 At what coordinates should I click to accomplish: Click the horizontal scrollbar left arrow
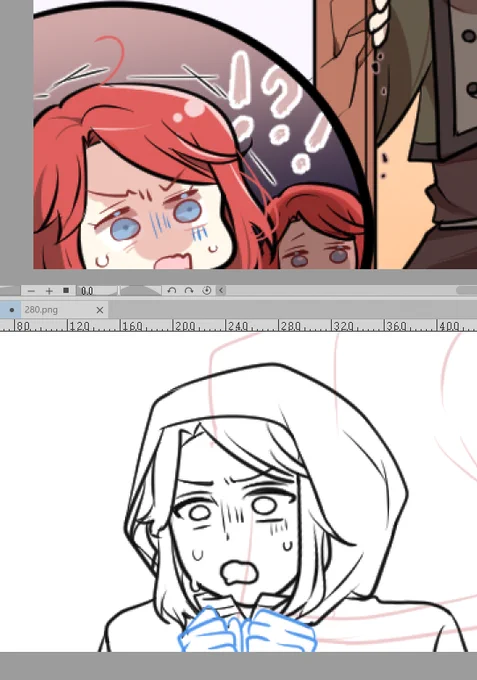point(221,291)
